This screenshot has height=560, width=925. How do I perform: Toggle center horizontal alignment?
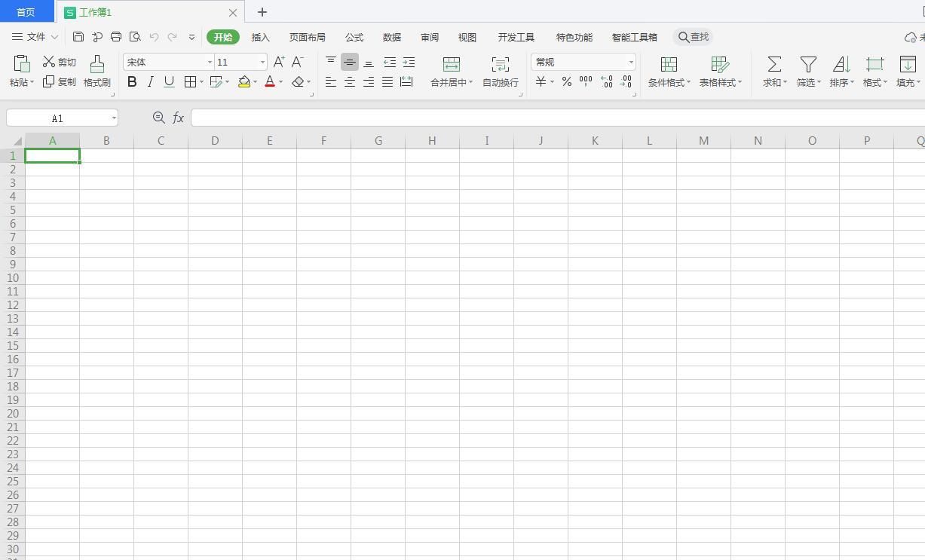tap(350, 81)
